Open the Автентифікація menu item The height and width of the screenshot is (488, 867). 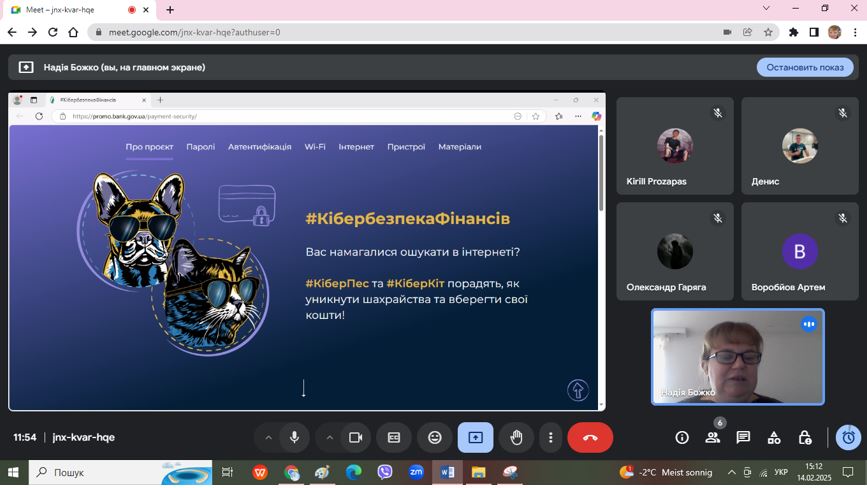tap(259, 147)
